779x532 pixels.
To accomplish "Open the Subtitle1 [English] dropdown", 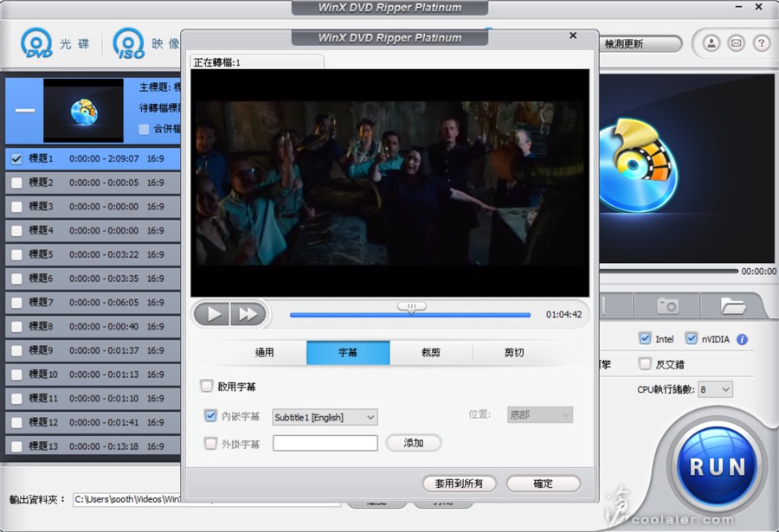I will 325,417.
